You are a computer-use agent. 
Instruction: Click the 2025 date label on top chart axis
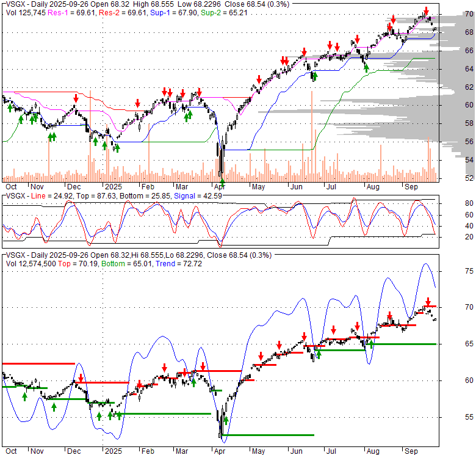(114, 187)
